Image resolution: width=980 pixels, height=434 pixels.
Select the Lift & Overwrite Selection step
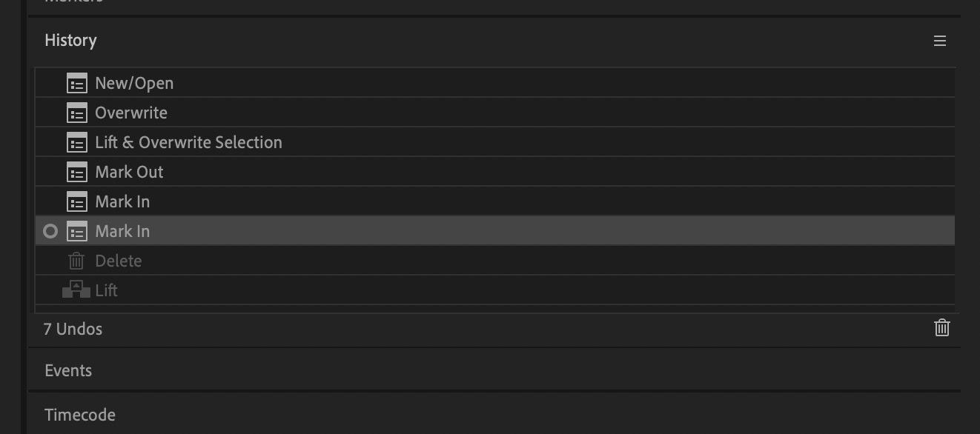(189, 142)
